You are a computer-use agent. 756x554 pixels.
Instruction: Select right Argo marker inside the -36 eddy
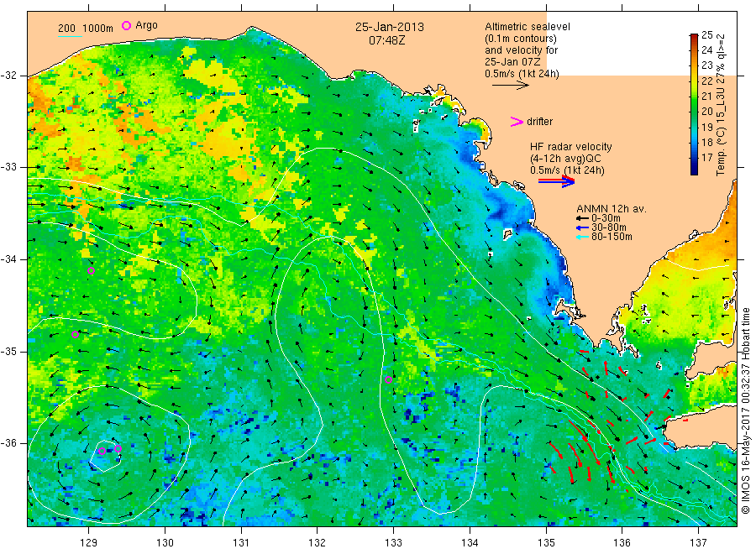pyautogui.click(x=118, y=448)
